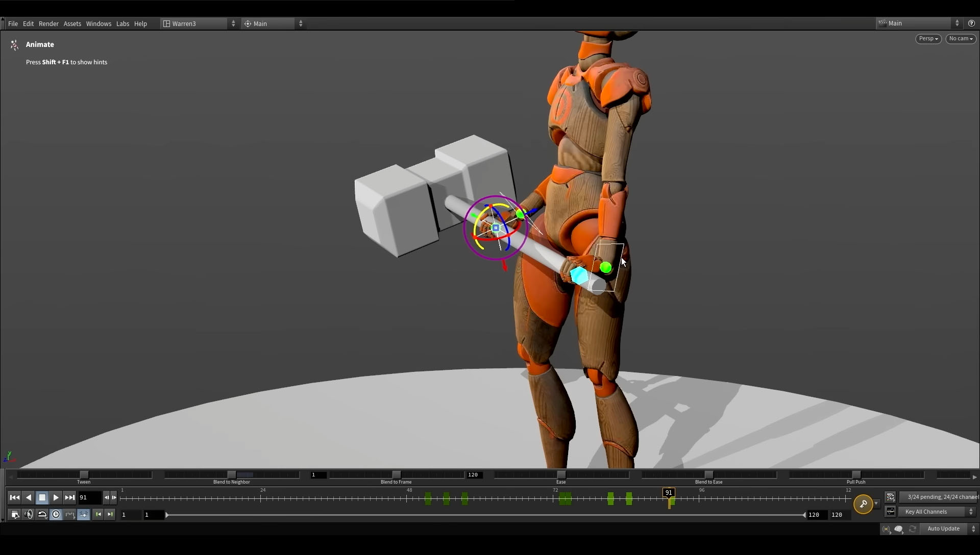The width and height of the screenshot is (980, 555).
Task: Click the Animate tool icon
Action: (x=14, y=45)
